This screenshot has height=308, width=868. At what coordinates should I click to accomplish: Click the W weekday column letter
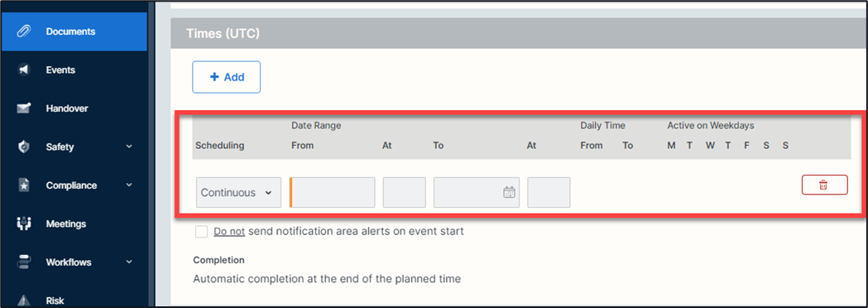coord(710,146)
